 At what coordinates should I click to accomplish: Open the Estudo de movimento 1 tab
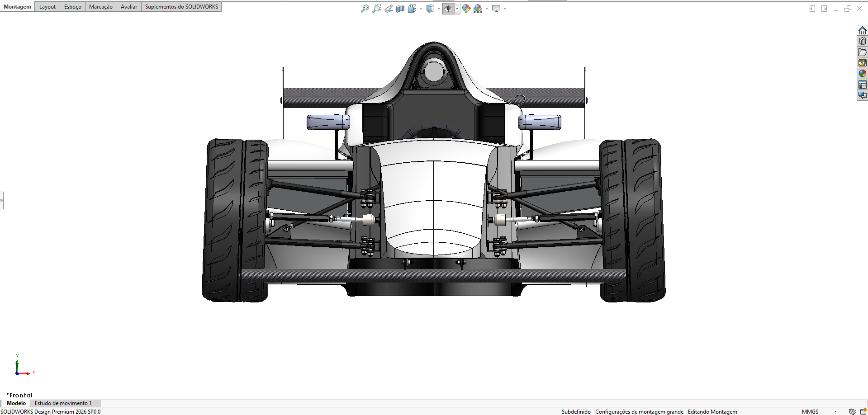coord(63,403)
